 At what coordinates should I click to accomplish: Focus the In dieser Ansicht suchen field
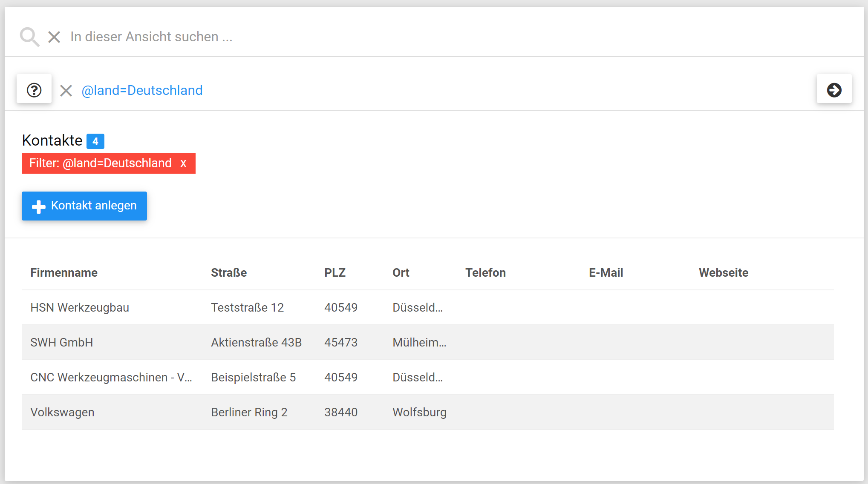[151, 37]
